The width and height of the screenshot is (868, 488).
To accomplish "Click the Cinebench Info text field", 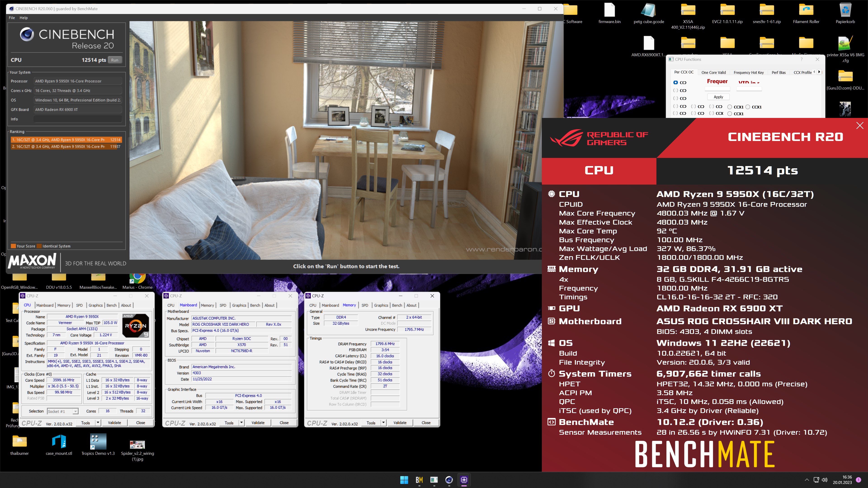I will tap(78, 119).
